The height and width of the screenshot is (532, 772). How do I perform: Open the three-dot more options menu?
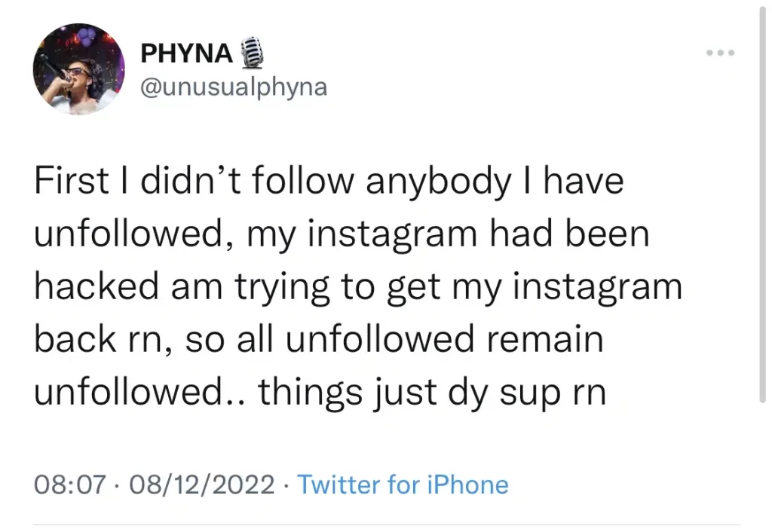pos(720,54)
